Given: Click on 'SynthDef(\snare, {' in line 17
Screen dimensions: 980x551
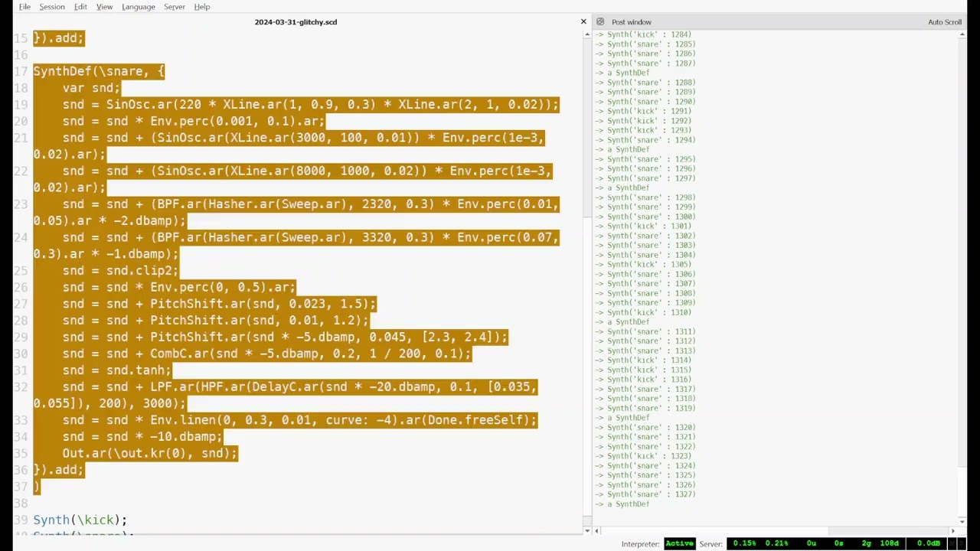Looking at the screenshot, I should [x=99, y=71].
